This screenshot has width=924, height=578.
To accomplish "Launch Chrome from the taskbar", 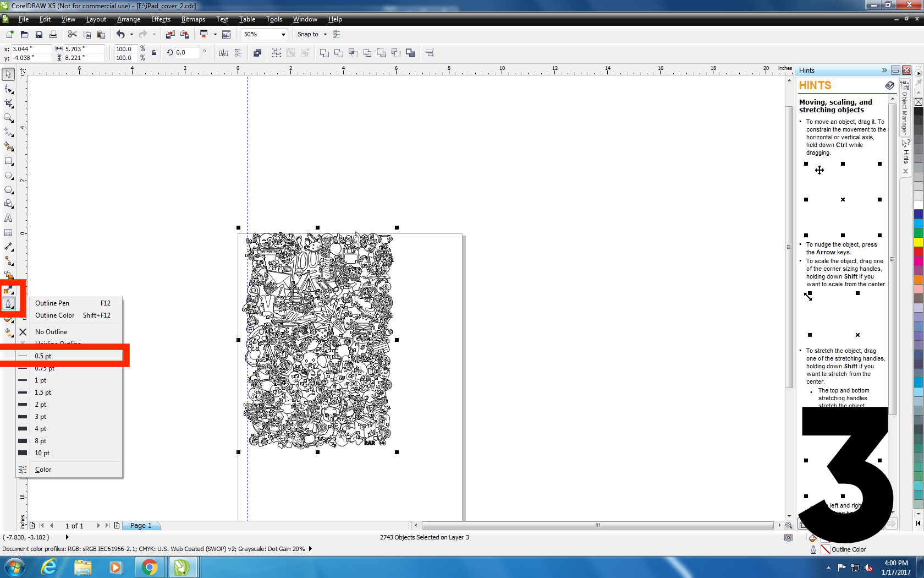I will 150,566.
